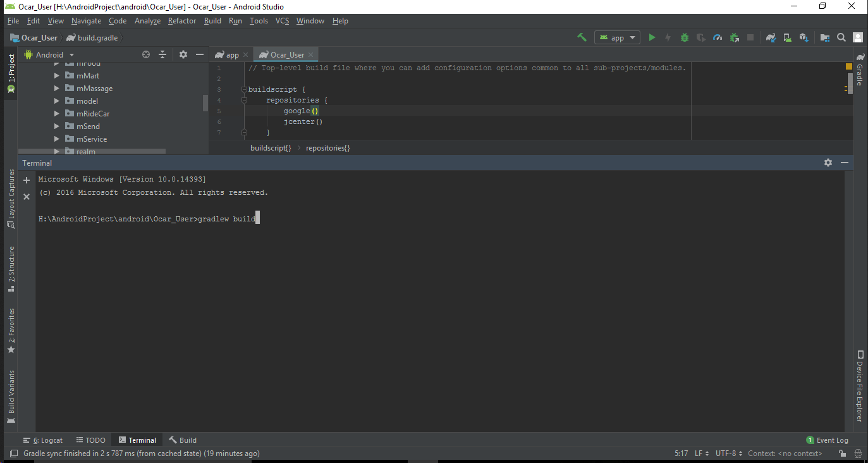Open the File menu
This screenshot has height=463, width=868.
(13, 21)
